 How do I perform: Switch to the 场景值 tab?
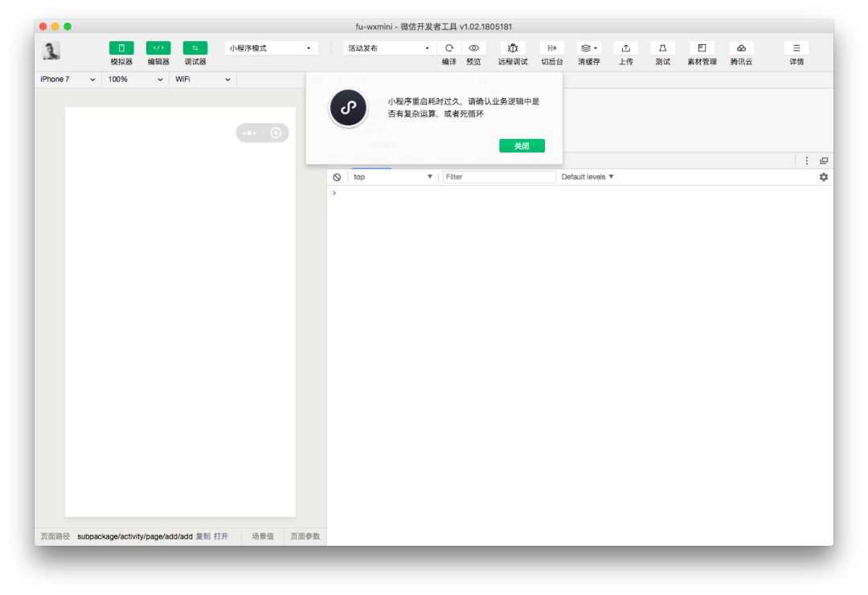coord(261,535)
